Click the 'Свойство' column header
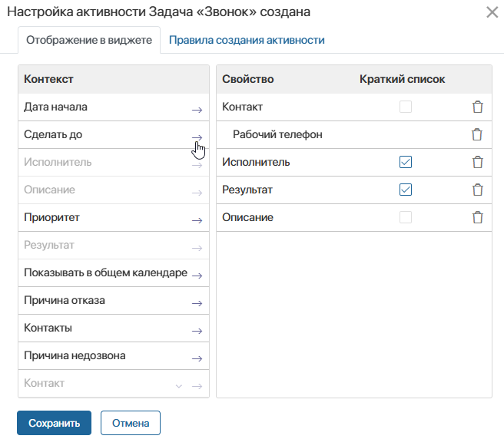Viewport: 504px width, 439px height. pyautogui.click(x=248, y=79)
